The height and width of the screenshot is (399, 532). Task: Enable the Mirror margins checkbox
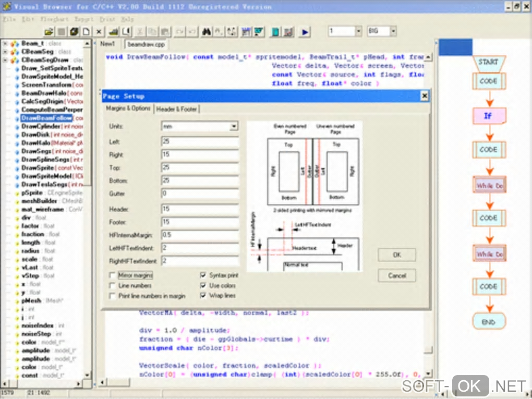click(x=113, y=275)
